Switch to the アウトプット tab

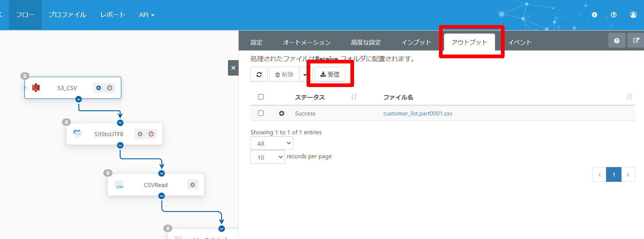coord(470,42)
